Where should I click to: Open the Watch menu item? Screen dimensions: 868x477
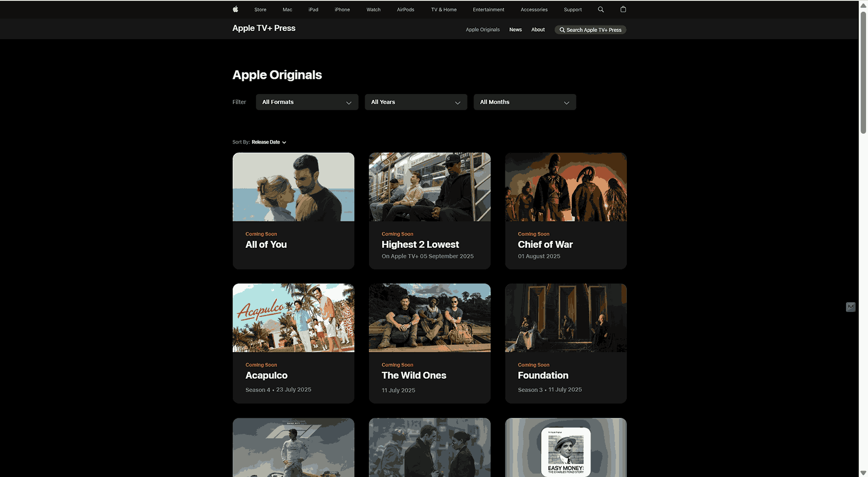[x=373, y=9]
